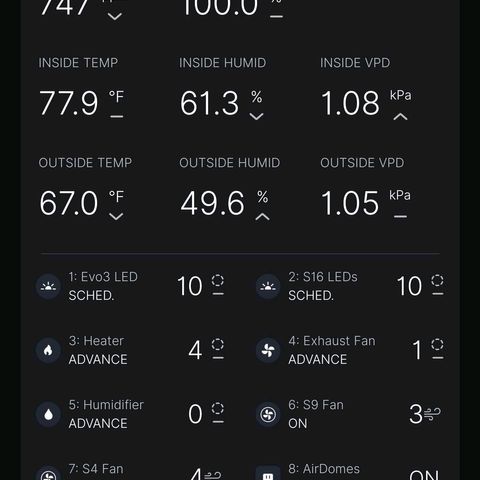Select the S16 LEDs sunrise icon
480x480 pixels.
[x=268, y=286]
